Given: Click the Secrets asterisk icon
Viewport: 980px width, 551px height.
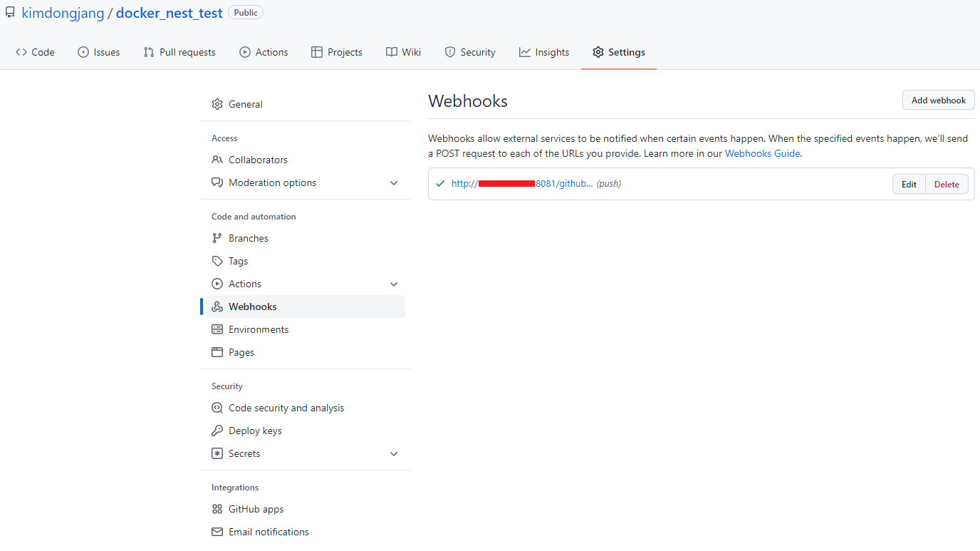Looking at the screenshot, I should coord(217,453).
